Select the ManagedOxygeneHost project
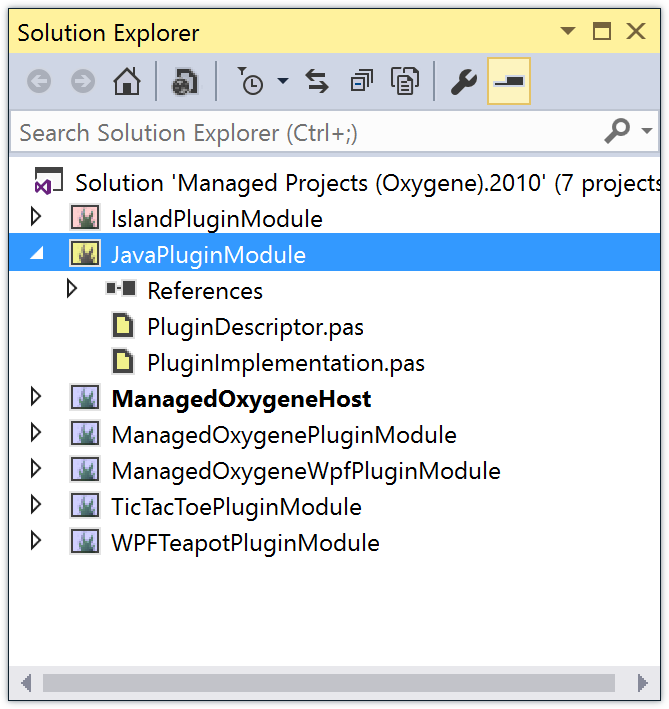The width and height of the screenshot is (669, 709). coord(241,399)
